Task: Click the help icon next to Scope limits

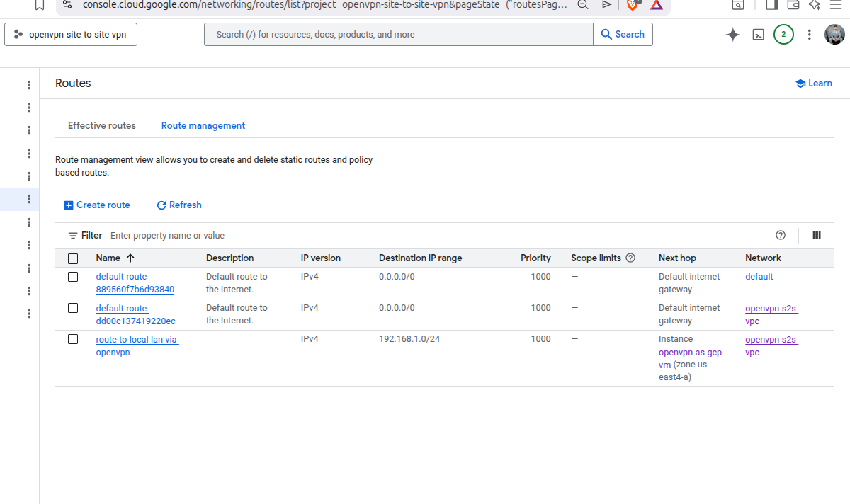Action: point(630,258)
